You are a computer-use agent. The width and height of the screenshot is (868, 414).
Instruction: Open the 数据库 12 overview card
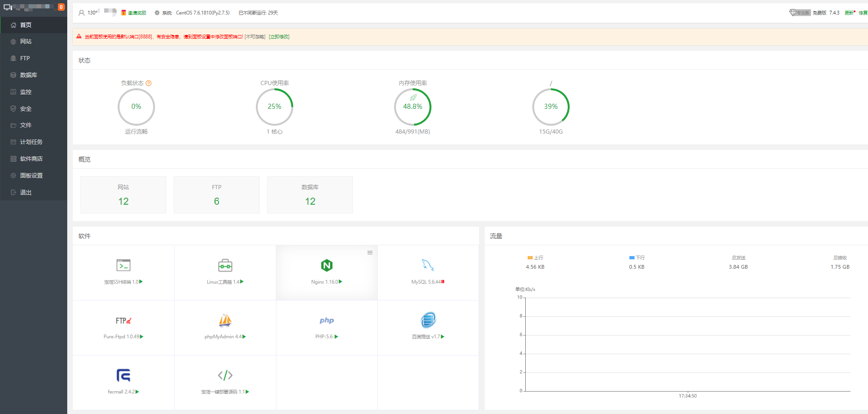[x=310, y=195]
